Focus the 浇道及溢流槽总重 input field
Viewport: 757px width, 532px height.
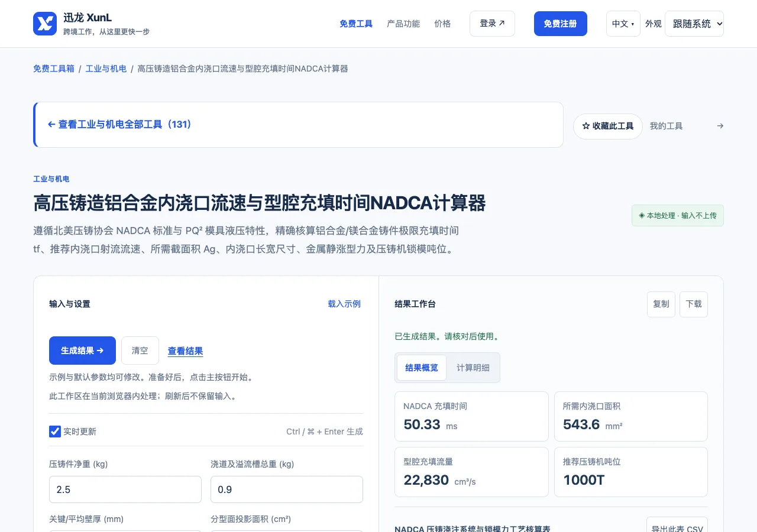click(x=287, y=489)
